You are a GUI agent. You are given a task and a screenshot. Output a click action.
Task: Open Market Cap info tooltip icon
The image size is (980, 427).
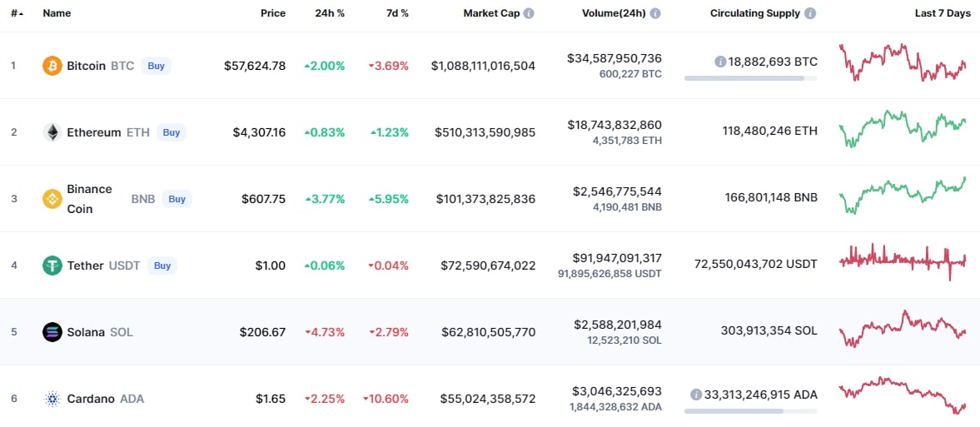point(529,13)
